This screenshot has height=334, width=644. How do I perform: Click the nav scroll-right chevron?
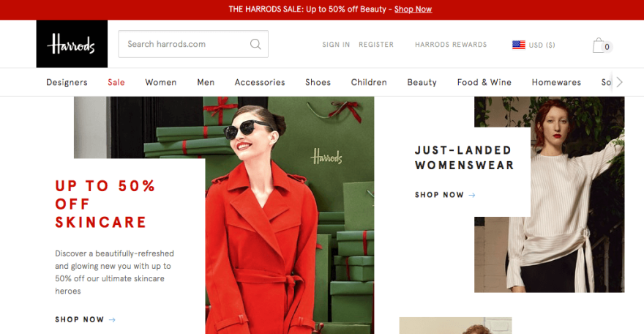coord(619,82)
